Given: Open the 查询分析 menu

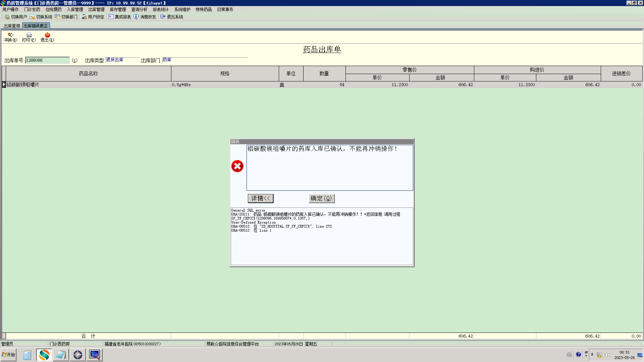Looking at the screenshot, I should [139, 9].
